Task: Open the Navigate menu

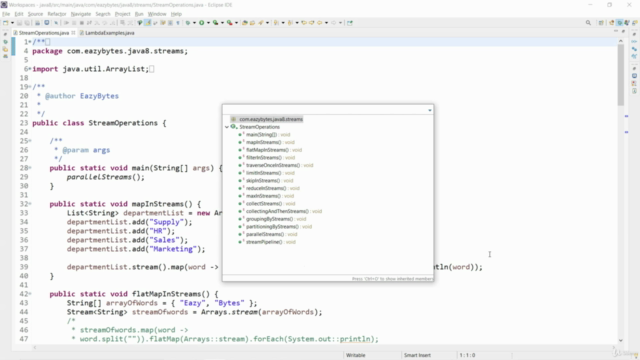Action: (x=81, y=14)
